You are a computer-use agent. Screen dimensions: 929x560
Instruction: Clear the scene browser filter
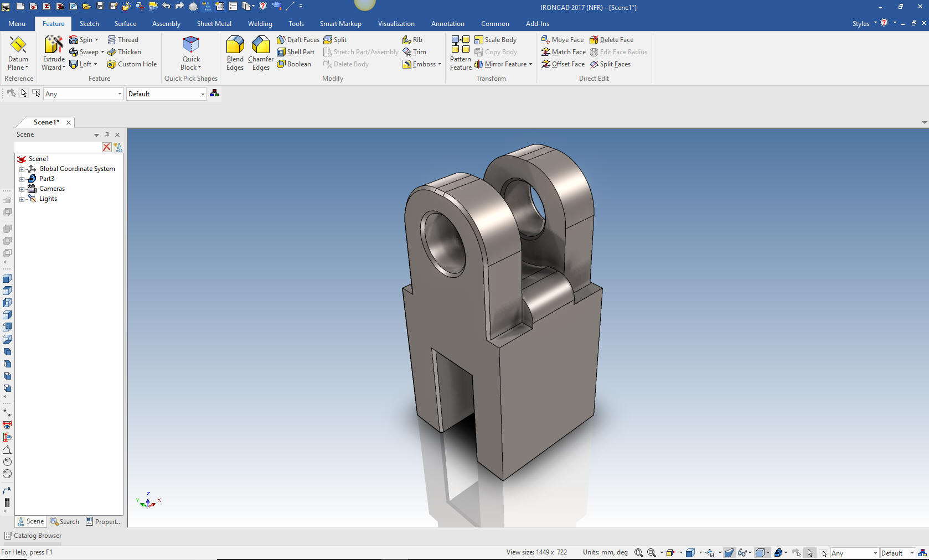click(x=106, y=147)
